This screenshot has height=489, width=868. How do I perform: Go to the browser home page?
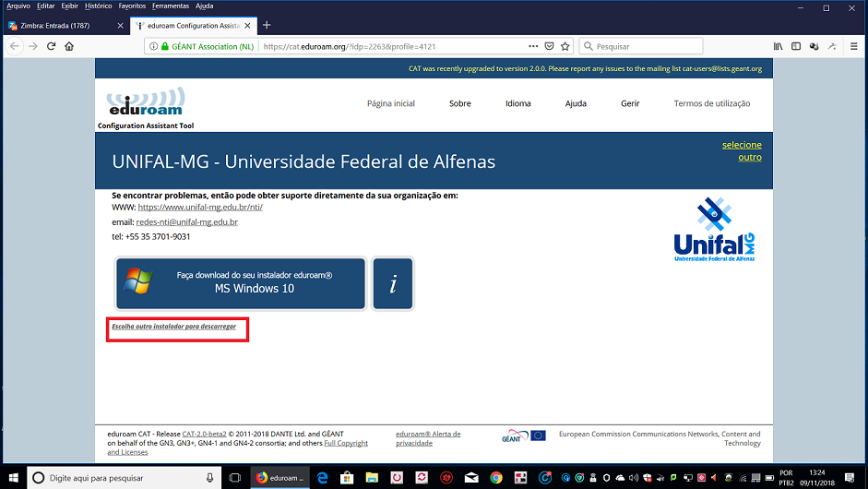pos(69,46)
